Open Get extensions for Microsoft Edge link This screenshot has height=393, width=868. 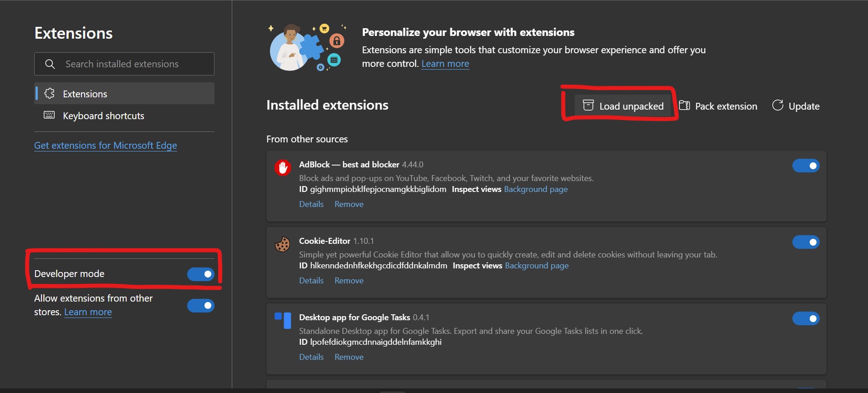(x=106, y=146)
